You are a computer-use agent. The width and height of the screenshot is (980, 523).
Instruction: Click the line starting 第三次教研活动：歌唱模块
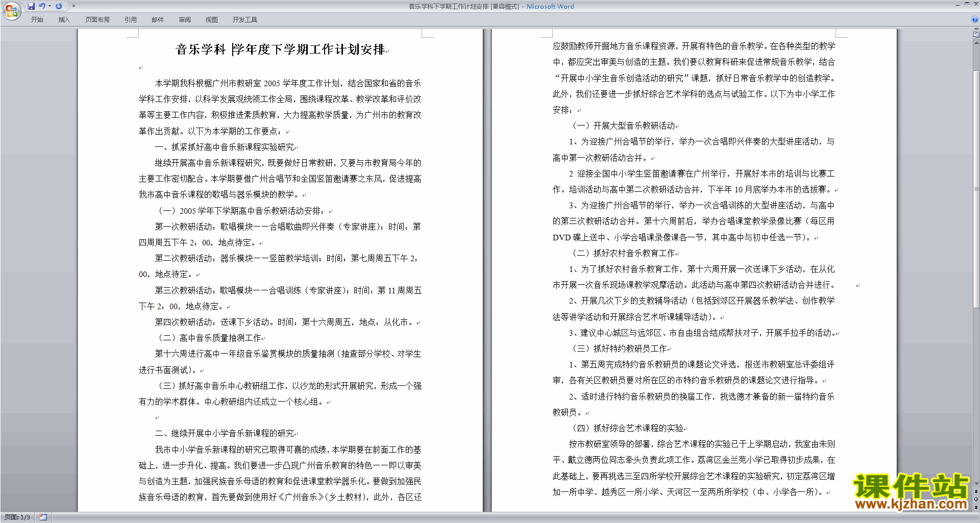[x=288, y=290]
